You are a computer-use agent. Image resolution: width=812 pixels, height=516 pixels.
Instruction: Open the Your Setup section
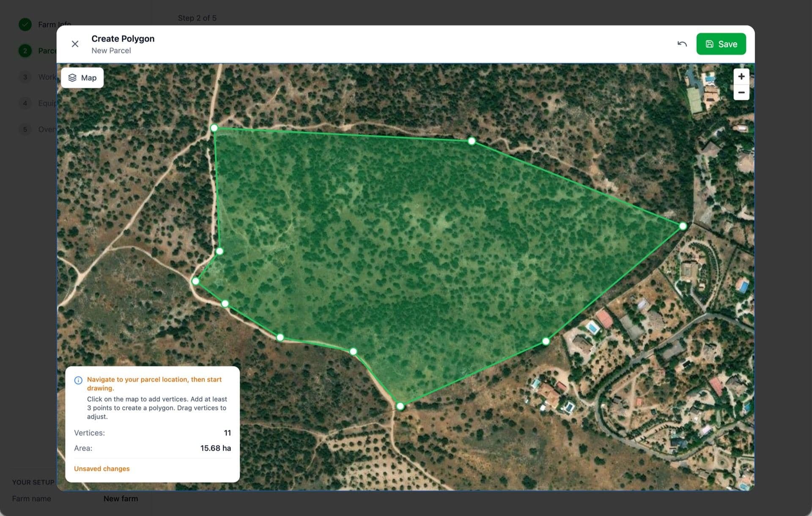(33, 482)
